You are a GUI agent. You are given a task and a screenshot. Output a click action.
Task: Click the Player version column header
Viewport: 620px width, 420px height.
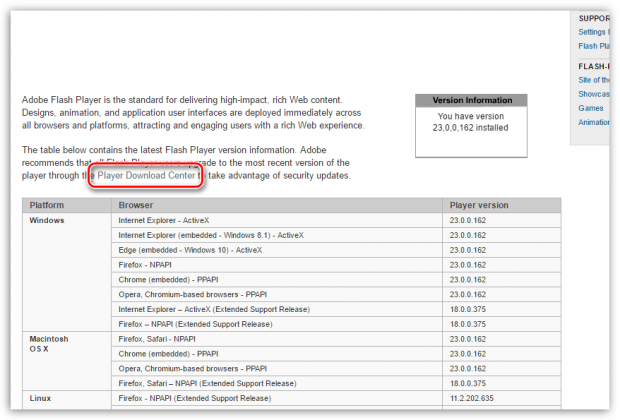pos(501,205)
